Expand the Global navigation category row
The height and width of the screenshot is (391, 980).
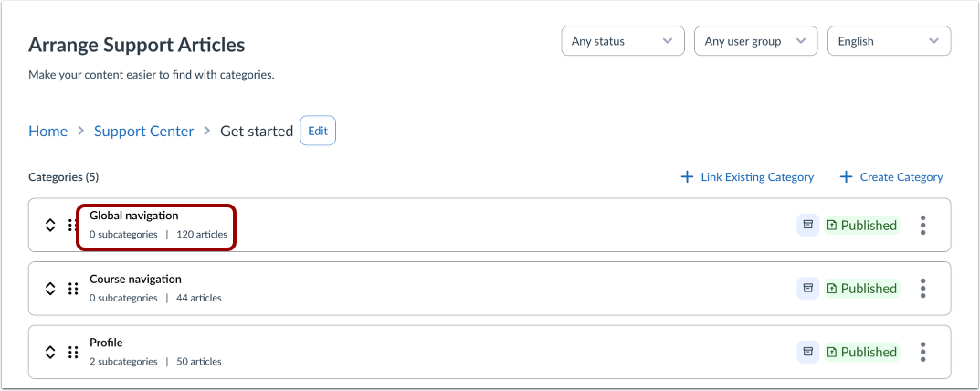coord(50,225)
